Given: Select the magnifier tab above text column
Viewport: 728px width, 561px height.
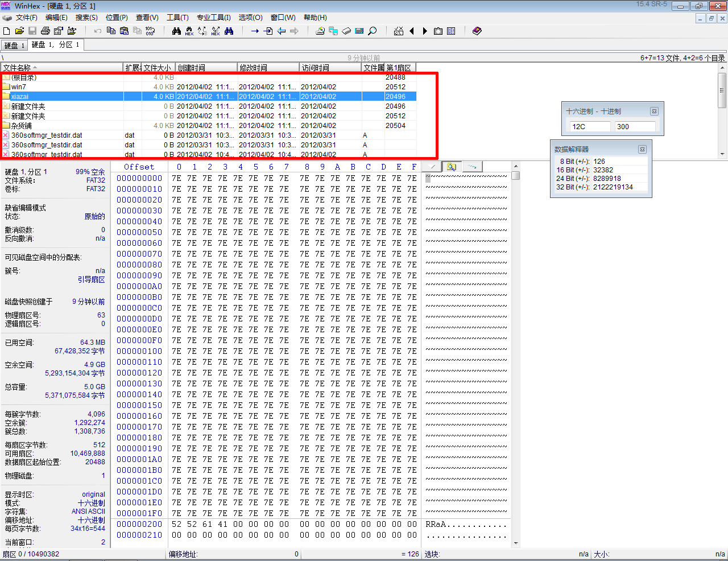Looking at the screenshot, I should tap(452, 167).
